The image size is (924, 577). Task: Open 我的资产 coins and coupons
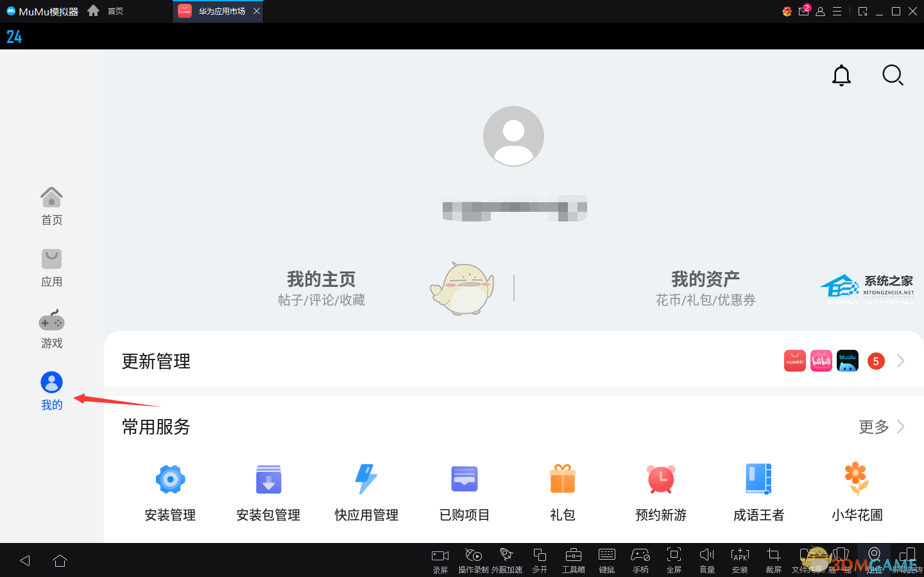705,288
